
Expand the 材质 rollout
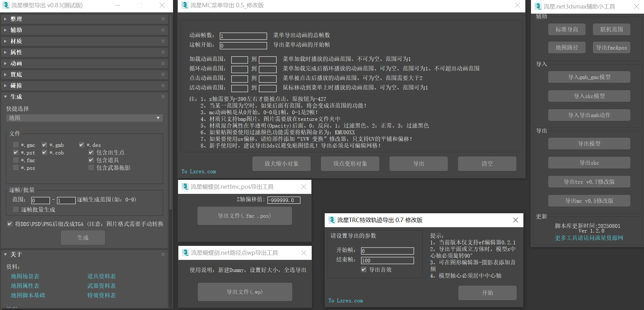(x=84, y=41)
